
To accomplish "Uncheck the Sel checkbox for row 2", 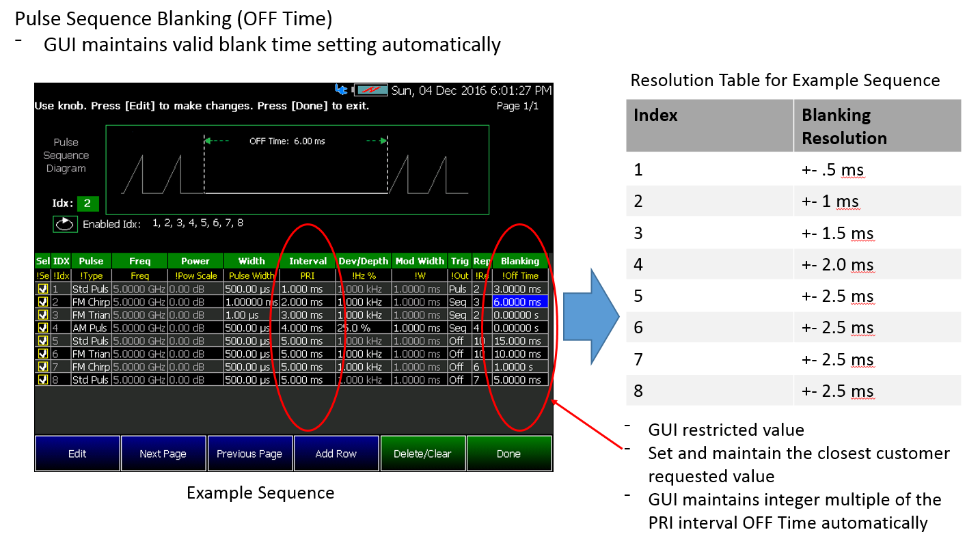I will [x=43, y=302].
